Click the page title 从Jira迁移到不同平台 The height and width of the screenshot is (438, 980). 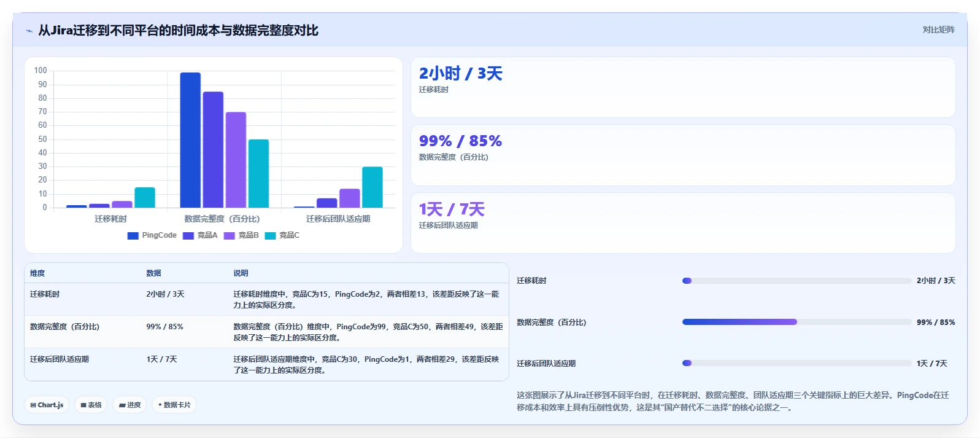point(178,31)
